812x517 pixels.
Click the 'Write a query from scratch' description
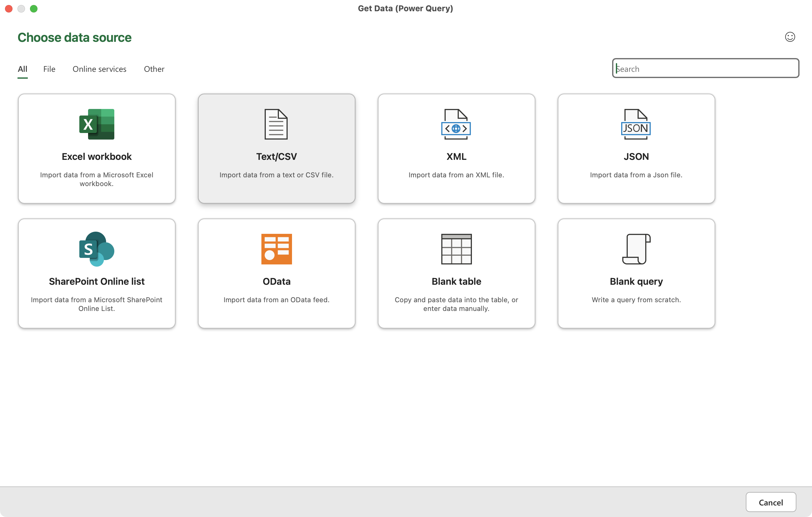[x=636, y=300]
